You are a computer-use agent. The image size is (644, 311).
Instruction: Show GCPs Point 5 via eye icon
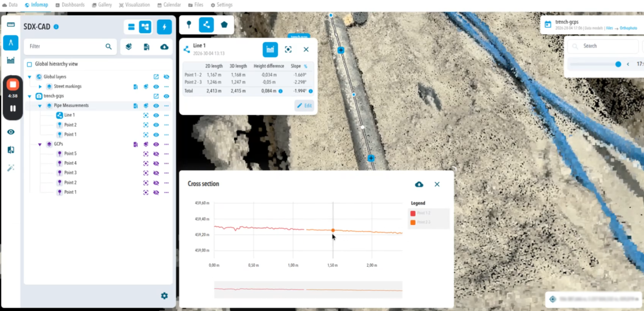pos(156,153)
